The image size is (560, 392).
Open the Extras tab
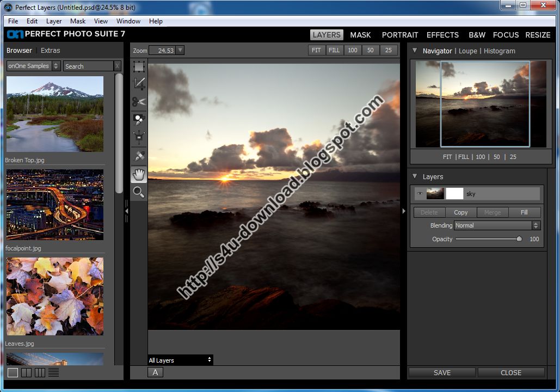point(51,51)
